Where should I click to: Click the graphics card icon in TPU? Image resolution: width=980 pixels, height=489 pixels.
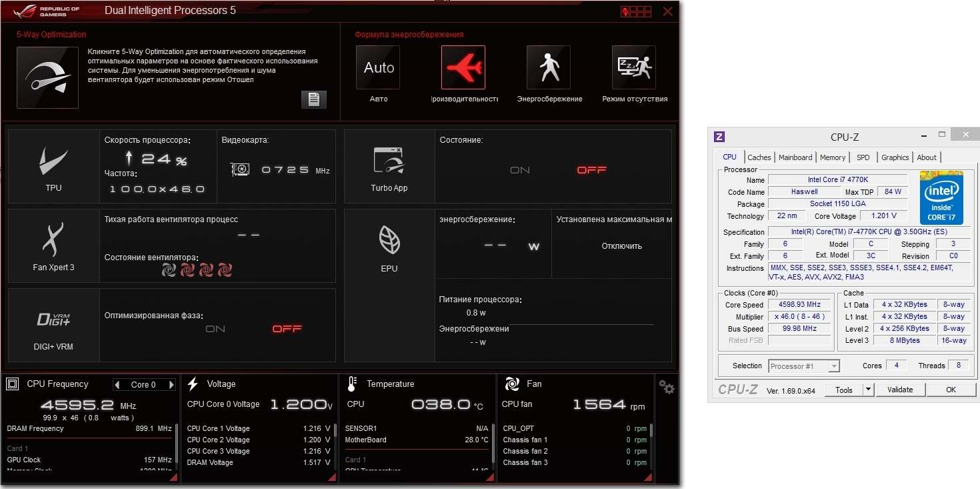coord(240,169)
